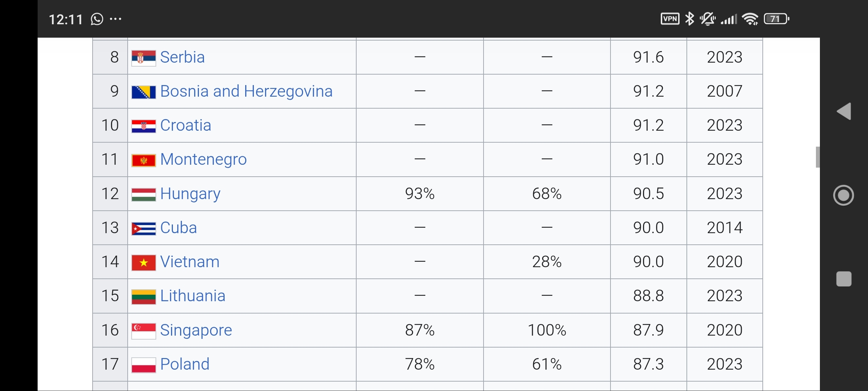Grab the page scrollbar handle

(x=817, y=157)
